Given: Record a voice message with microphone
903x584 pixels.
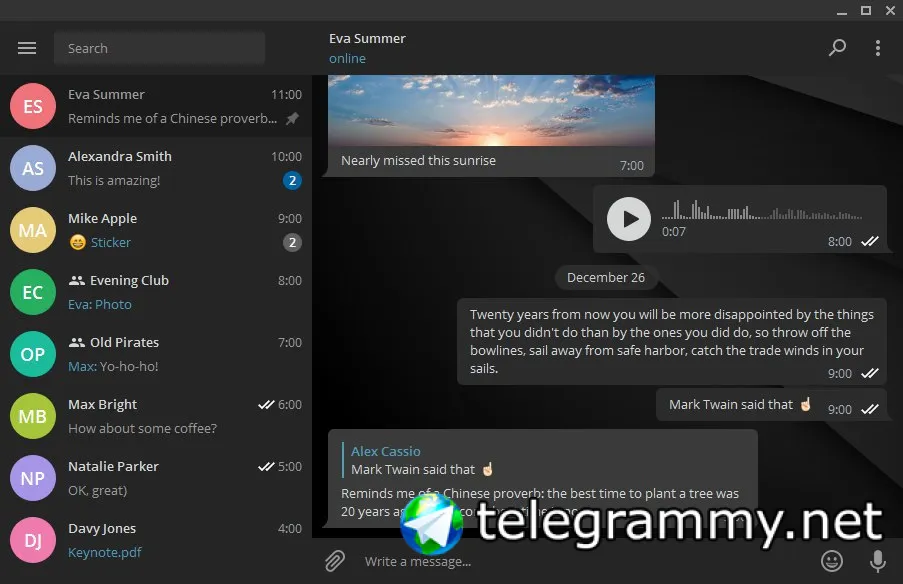Looking at the screenshot, I should point(878,561).
